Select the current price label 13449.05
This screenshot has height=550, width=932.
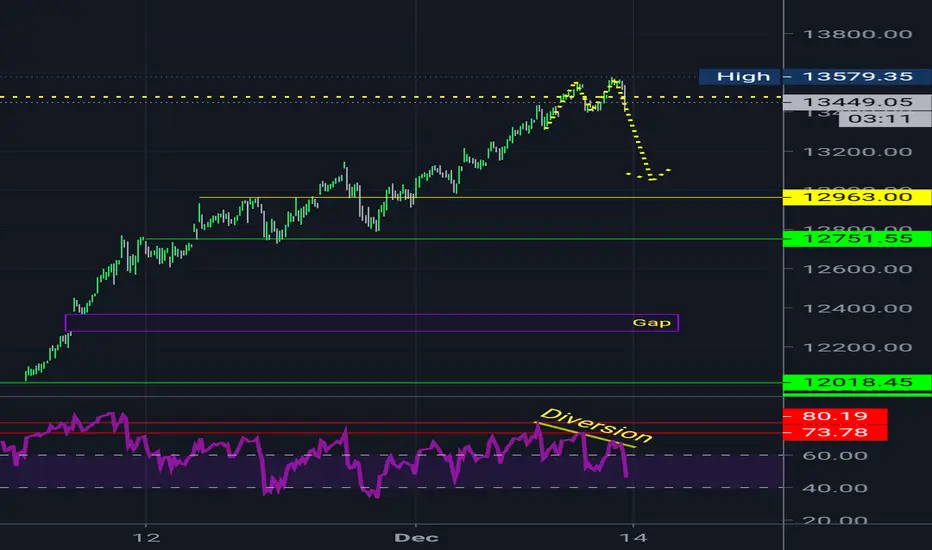[x=857, y=102]
